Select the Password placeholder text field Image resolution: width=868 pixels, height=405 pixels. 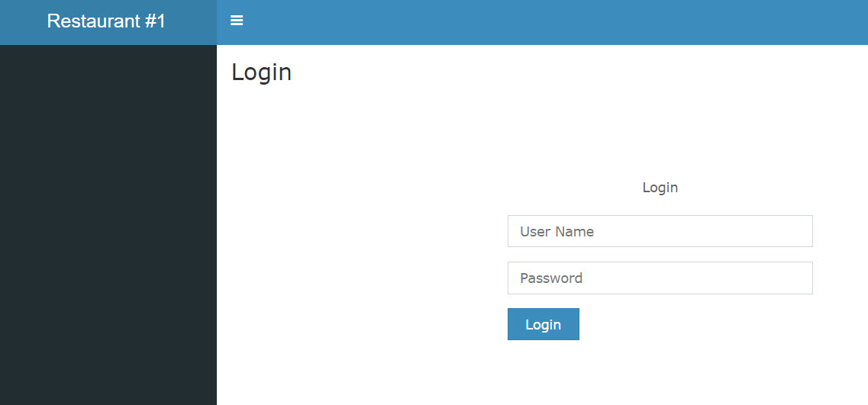pos(660,278)
